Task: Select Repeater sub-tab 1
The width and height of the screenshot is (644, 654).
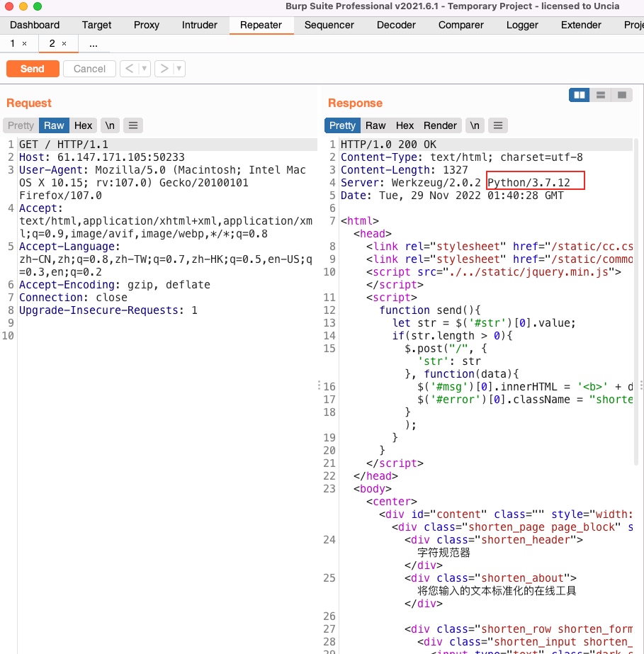Action: 13,43
